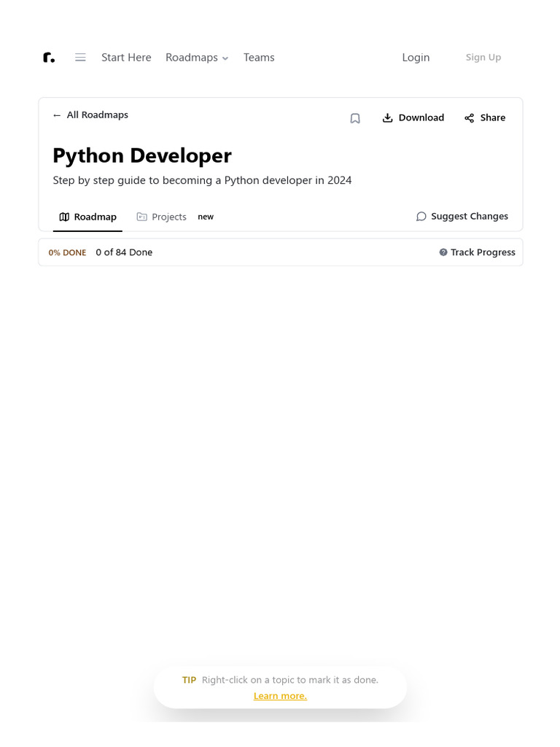
Task: Click the back arrow beside All Roadmaps
Action: tap(57, 115)
